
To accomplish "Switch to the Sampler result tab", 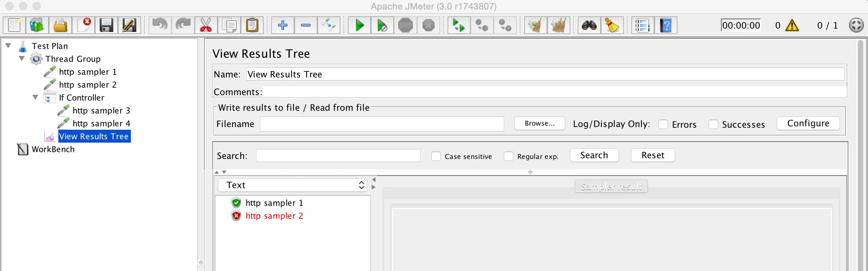I will coord(611,186).
